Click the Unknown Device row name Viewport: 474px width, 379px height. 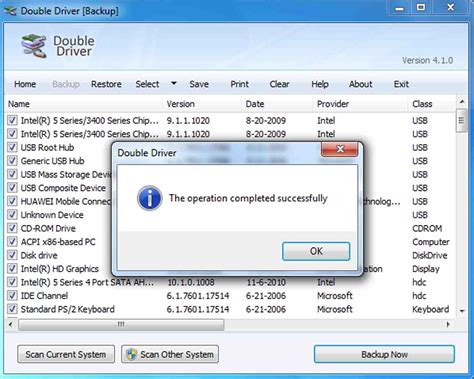[52, 215]
